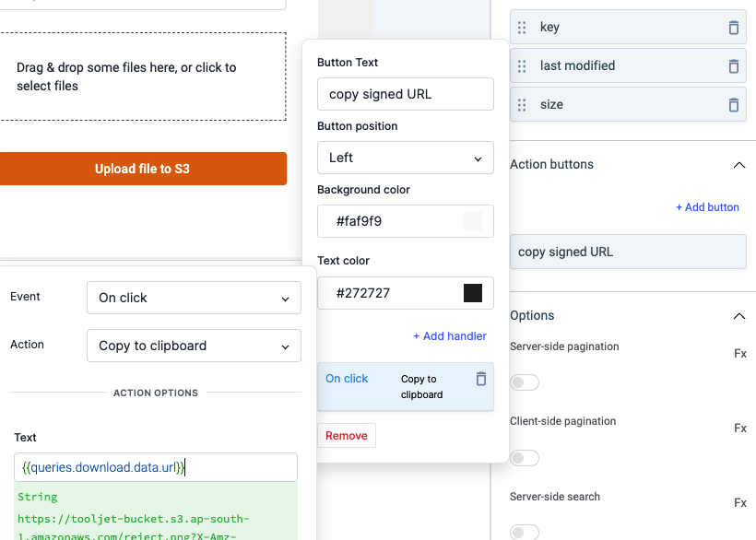Click the + Add handler link

(449, 336)
